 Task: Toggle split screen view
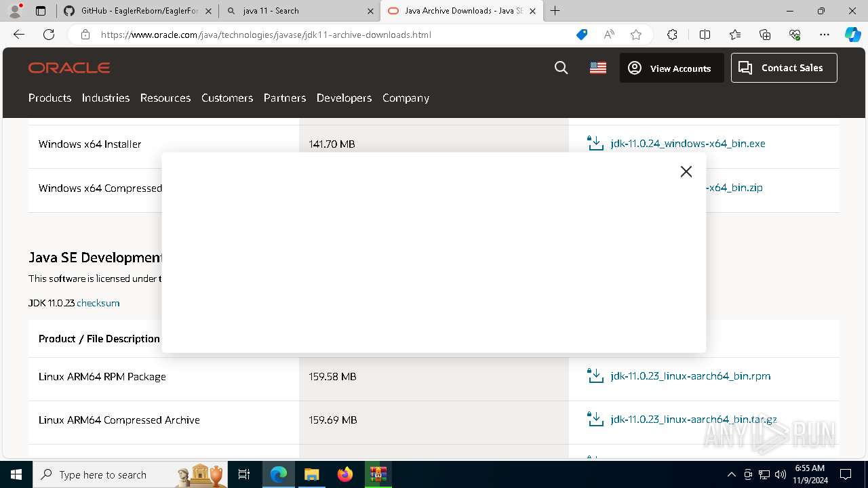(x=705, y=35)
